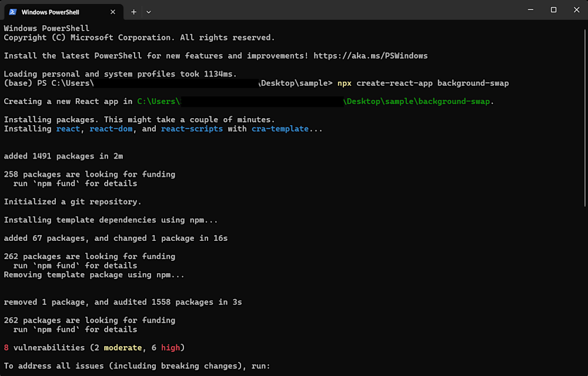Close the Windows PowerShell tab
588x376 pixels.
(x=113, y=12)
